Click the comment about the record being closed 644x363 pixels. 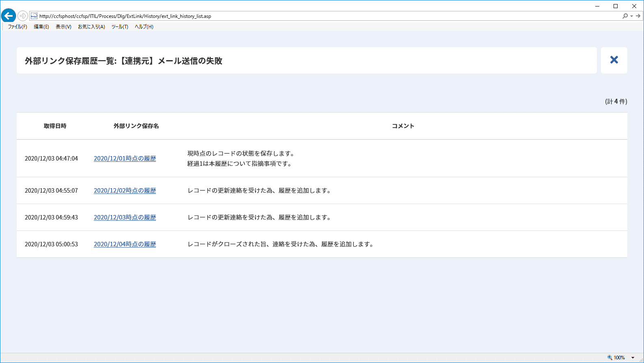point(281,244)
